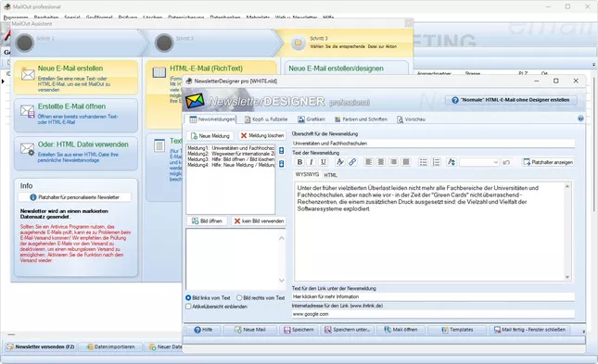
Task: Select Meldung2: Wegweiser für internationale in the list
Action: [231, 154]
